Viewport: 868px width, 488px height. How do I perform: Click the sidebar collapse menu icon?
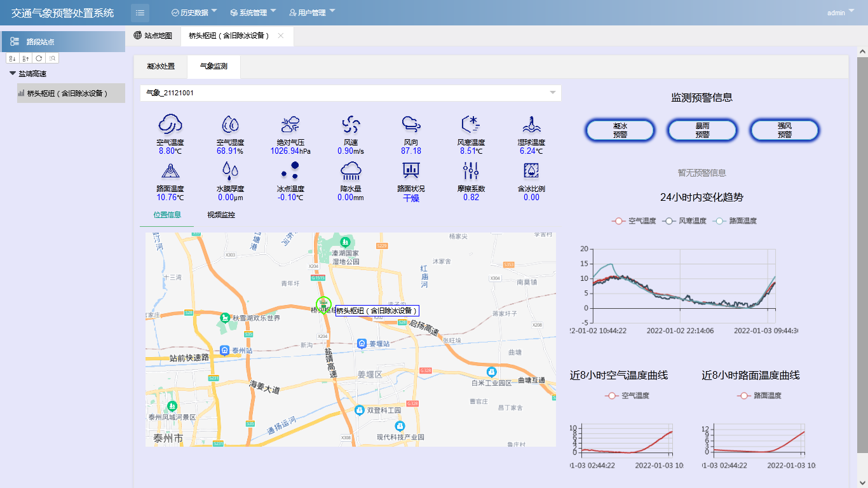click(140, 13)
